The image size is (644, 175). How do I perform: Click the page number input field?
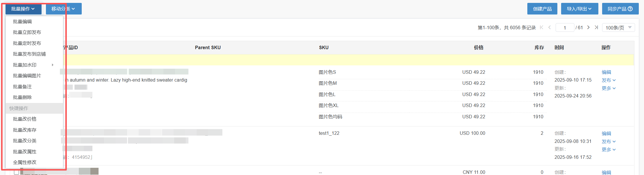[x=565, y=28]
